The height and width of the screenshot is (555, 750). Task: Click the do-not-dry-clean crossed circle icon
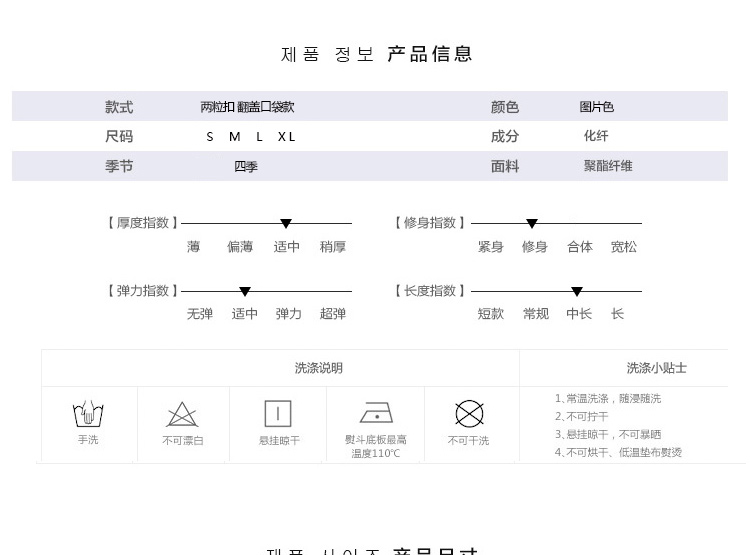(x=469, y=414)
